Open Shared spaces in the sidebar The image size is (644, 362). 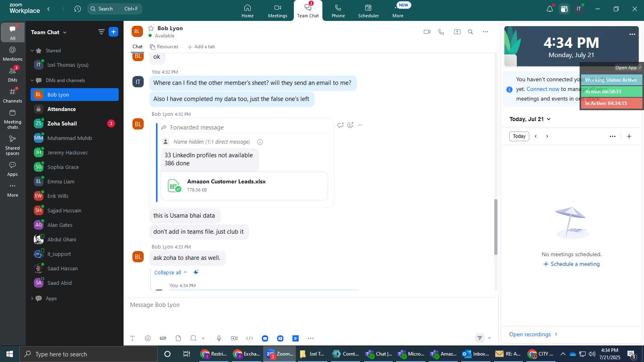click(13, 145)
